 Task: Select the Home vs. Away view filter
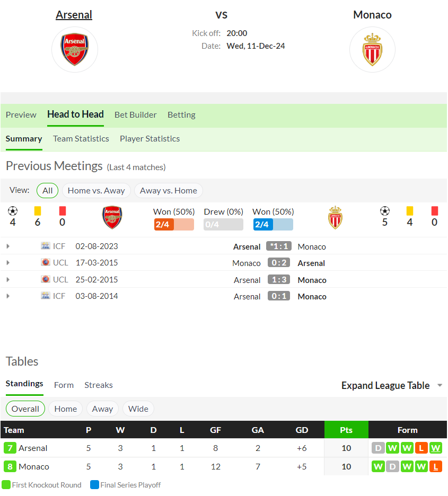[x=96, y=190]
